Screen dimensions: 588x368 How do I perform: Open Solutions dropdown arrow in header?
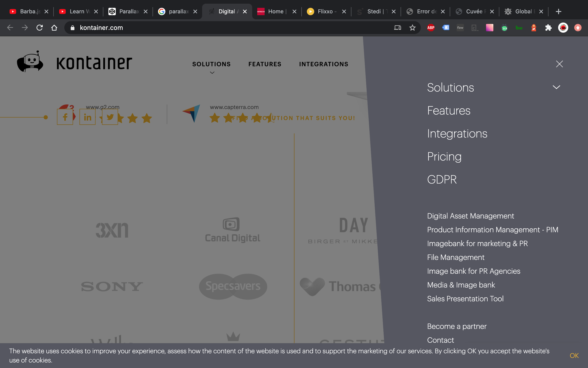pyautogui.click(x=212, y=72)
